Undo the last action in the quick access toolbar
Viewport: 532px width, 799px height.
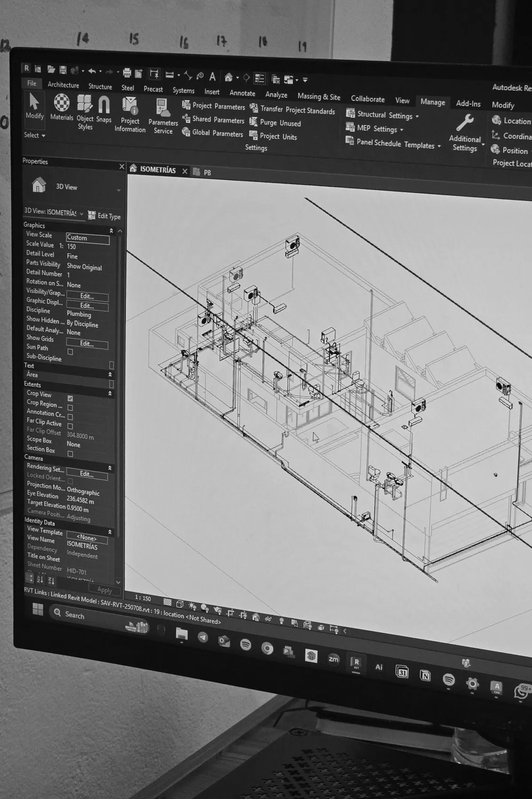coord(92,71)
